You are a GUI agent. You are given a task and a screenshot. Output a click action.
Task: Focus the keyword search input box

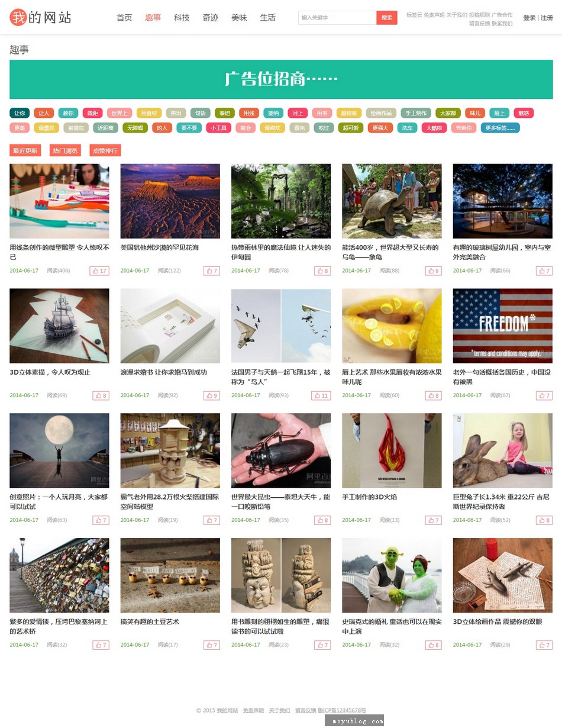[x=337, y=18]
